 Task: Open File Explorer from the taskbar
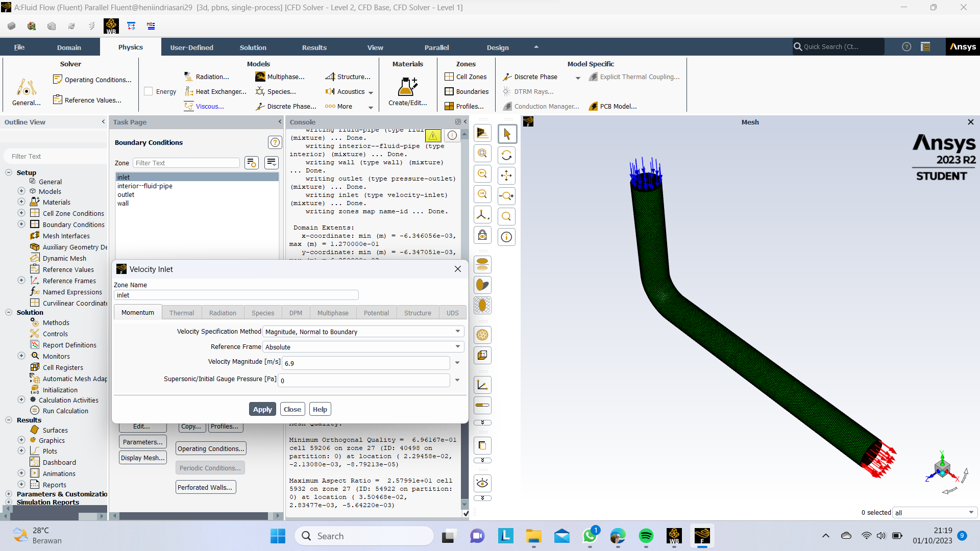coord(534,536)
